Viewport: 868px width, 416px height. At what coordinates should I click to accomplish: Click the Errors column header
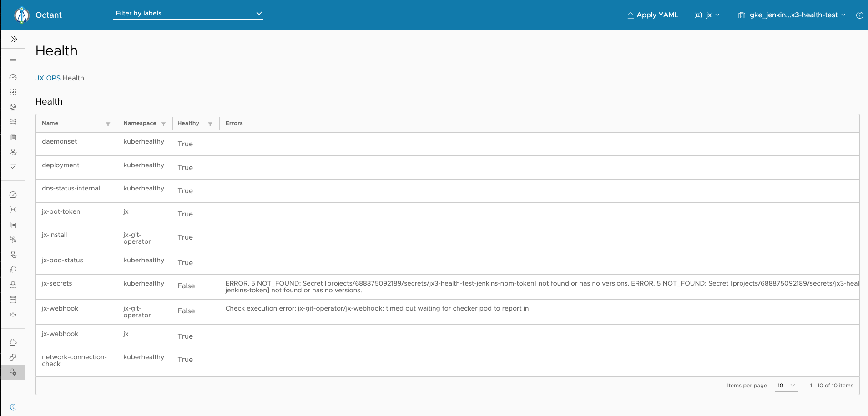click(234, 123)
